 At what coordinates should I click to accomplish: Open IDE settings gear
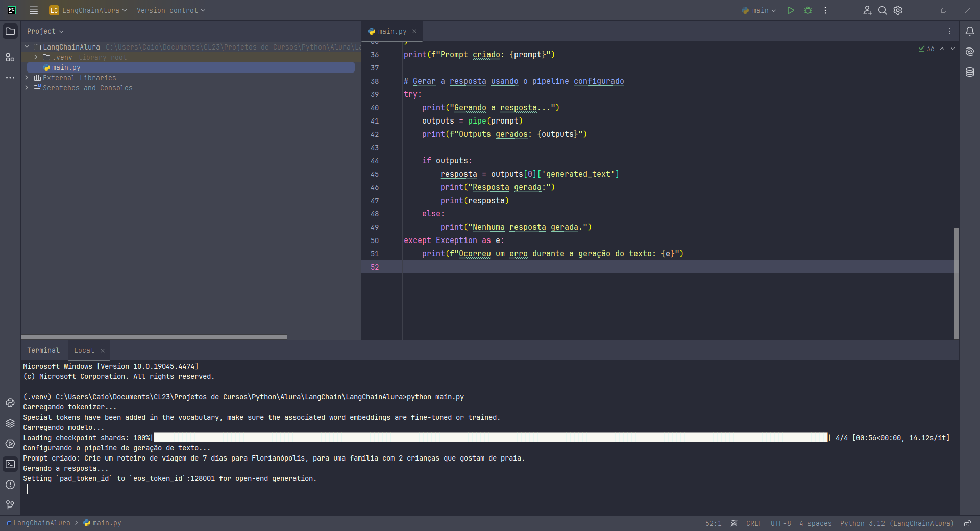point(898,10)
